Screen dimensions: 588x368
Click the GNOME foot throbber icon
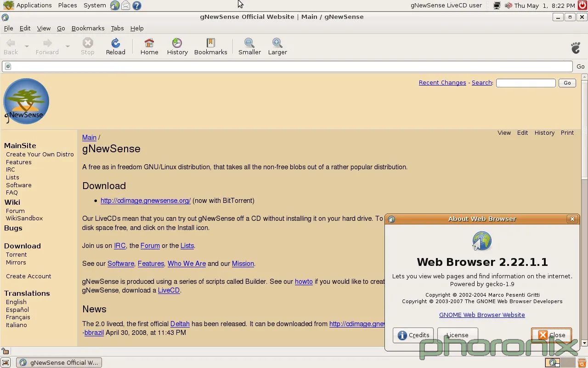(576, 47)
